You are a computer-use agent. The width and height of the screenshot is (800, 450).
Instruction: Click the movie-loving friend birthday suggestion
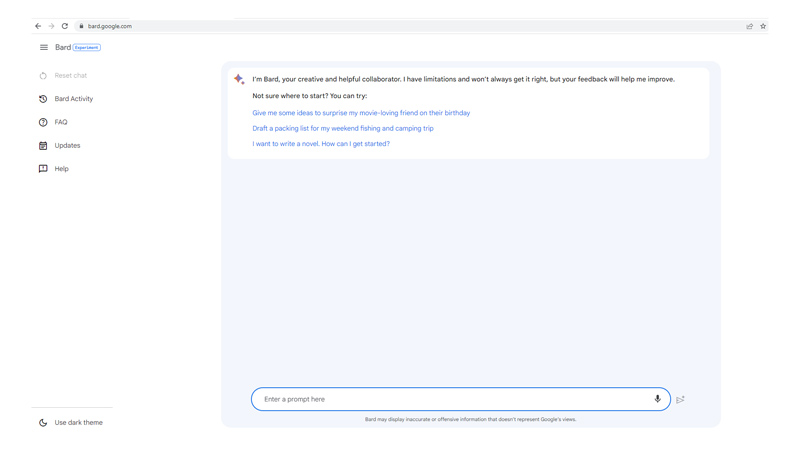click(361, 113)
